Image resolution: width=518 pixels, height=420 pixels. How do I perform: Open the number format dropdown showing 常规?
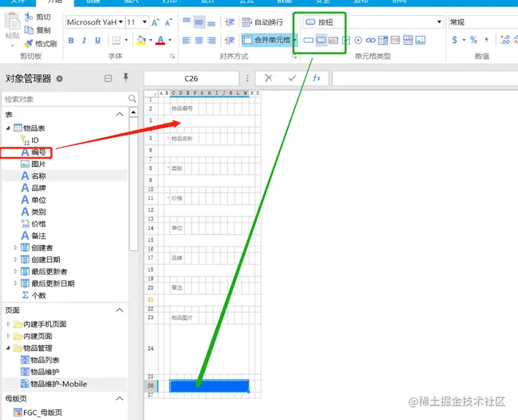point(483,22)
